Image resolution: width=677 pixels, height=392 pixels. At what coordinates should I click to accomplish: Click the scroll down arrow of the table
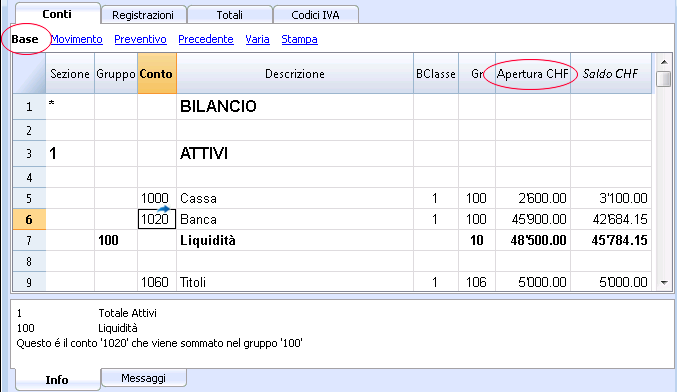664,283
